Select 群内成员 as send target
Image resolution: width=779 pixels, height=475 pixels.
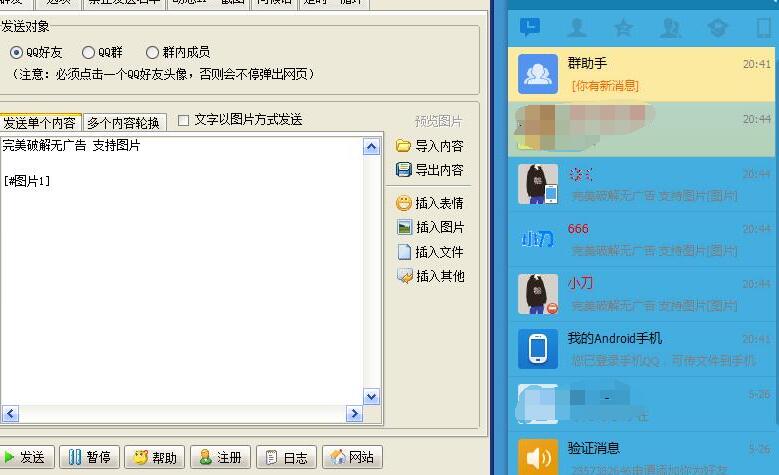[x=178, y=52]
